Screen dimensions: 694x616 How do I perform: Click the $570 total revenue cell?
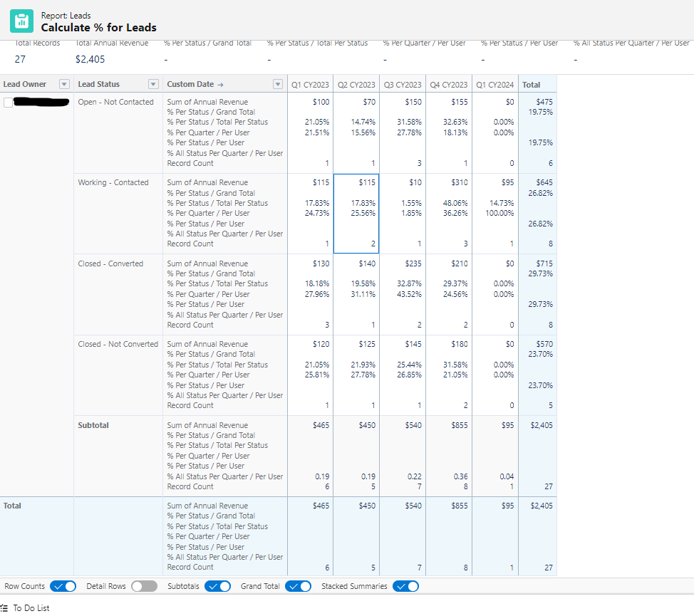pyautogui.click(x=544, y=344)
